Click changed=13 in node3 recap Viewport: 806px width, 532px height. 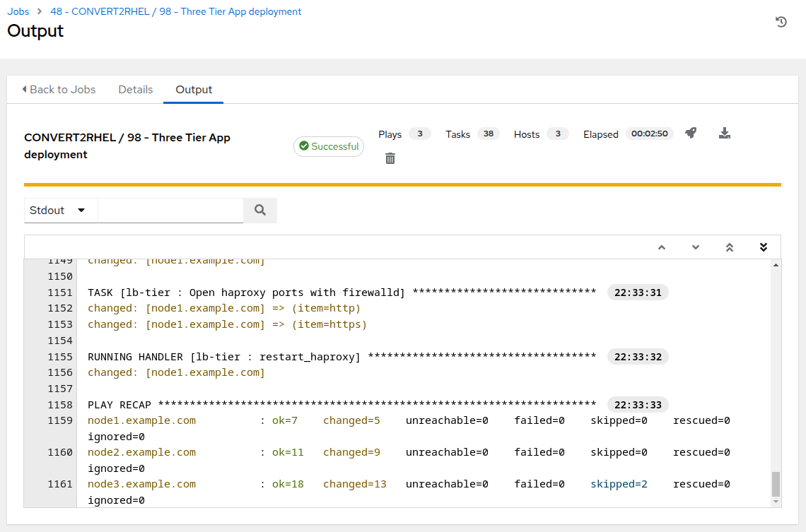355,484
